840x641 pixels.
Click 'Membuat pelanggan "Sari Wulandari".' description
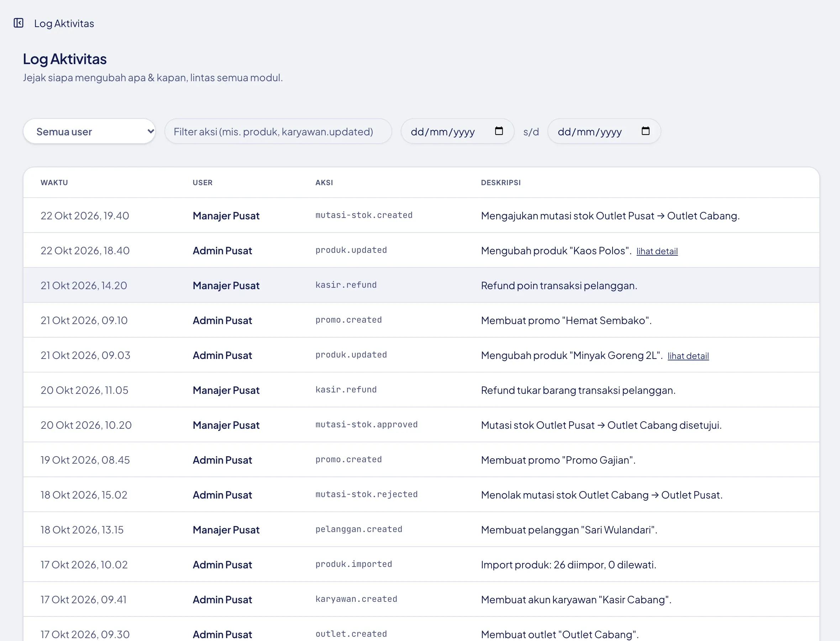tap(569, 530)
